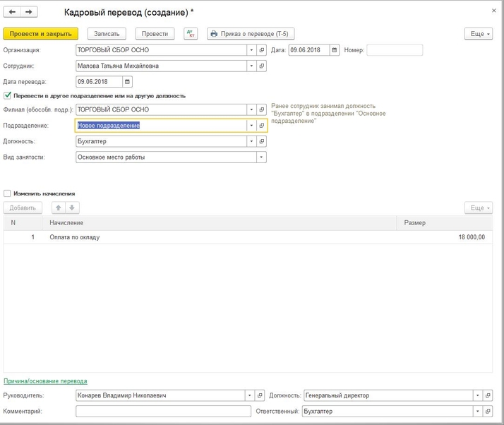Open calendar for Дата перевода field
Image resolution: width=504 pixels, height=425 pixels.
pos(127,81)
